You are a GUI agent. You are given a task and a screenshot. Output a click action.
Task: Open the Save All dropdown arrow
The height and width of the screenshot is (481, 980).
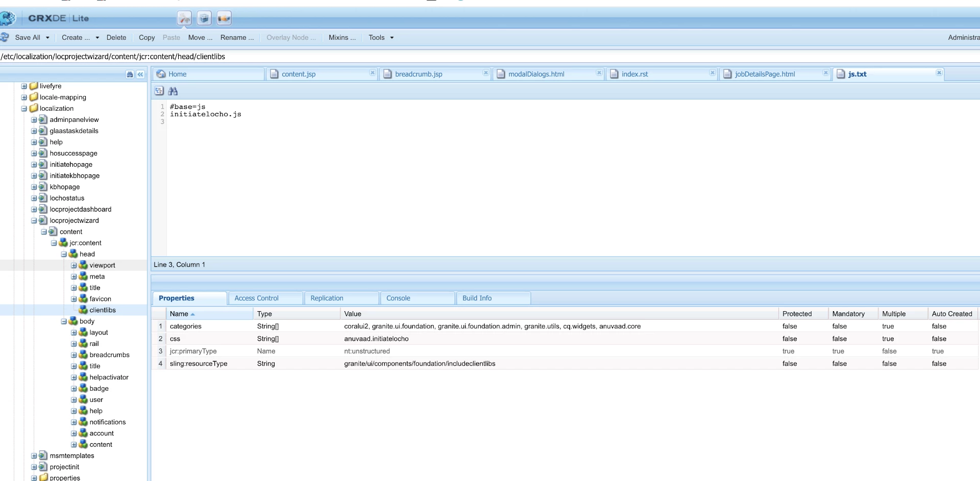pos(47,38)
